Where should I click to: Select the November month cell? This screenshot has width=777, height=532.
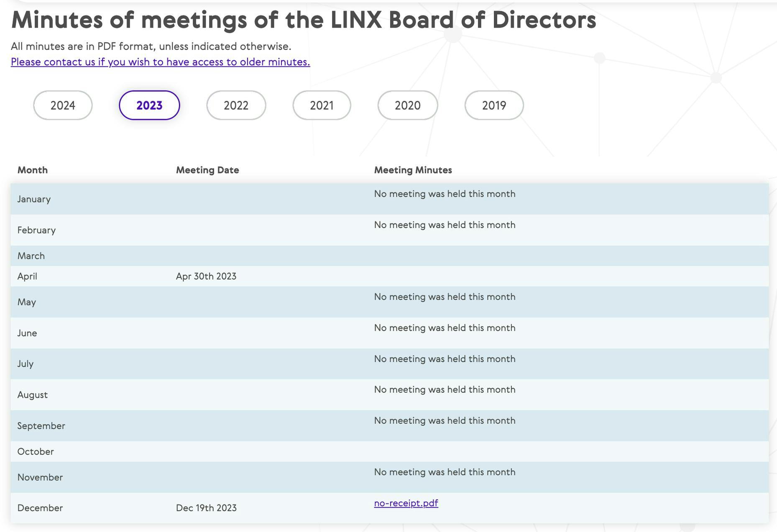coord(40,477)
